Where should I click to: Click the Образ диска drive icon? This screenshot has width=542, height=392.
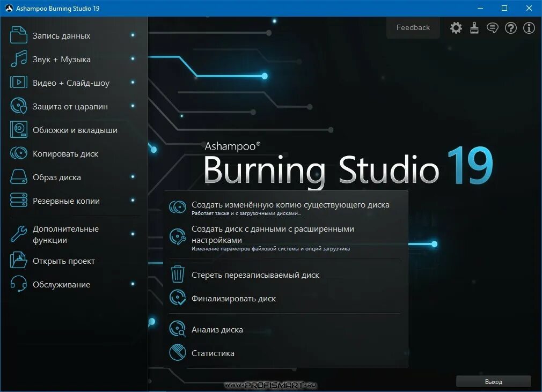pyautogui.click(x=19, y=176)
